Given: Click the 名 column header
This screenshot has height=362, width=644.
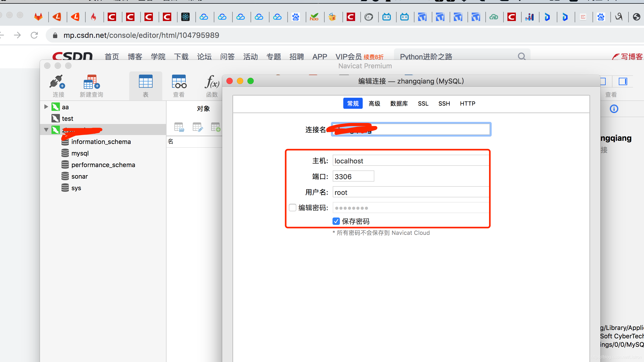Looking at the screenshot, I should 170,141.
